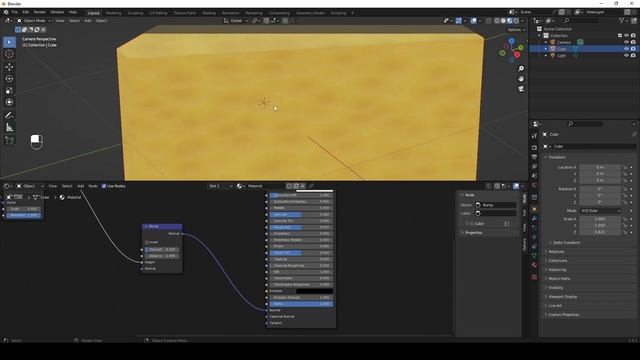
Task: Expand the Relations panel
Action: tap(556, 251)
